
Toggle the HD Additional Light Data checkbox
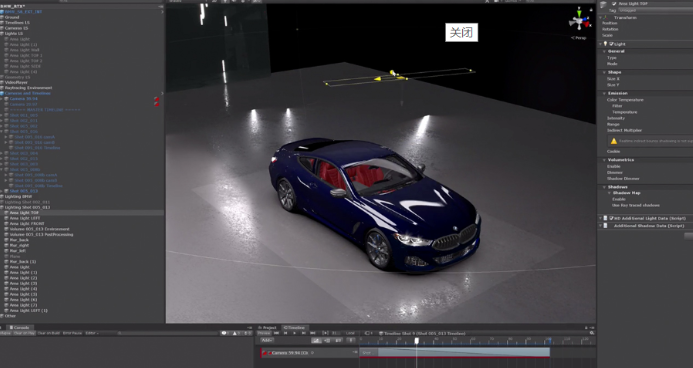[611, 218]
